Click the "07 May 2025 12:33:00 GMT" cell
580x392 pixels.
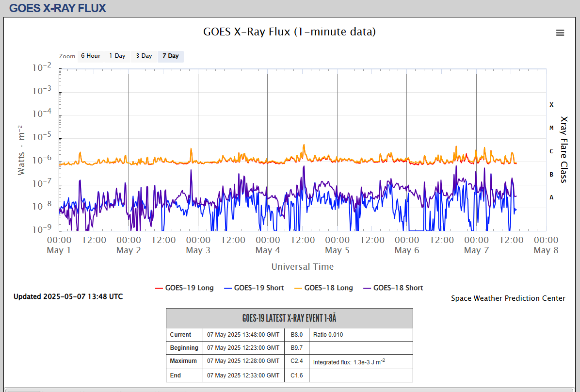coord(243,376)
